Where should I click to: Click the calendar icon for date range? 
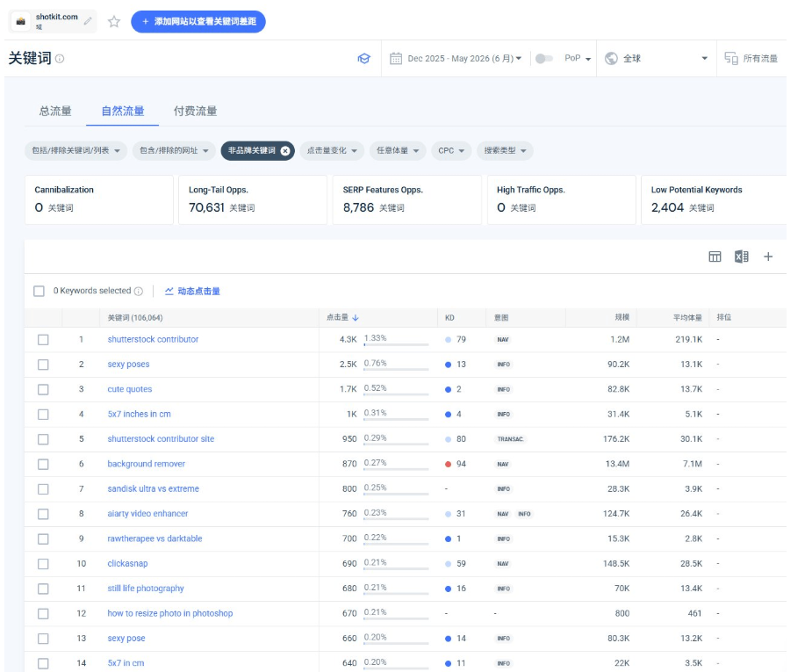pyautogui.click(x=396, y=59)
